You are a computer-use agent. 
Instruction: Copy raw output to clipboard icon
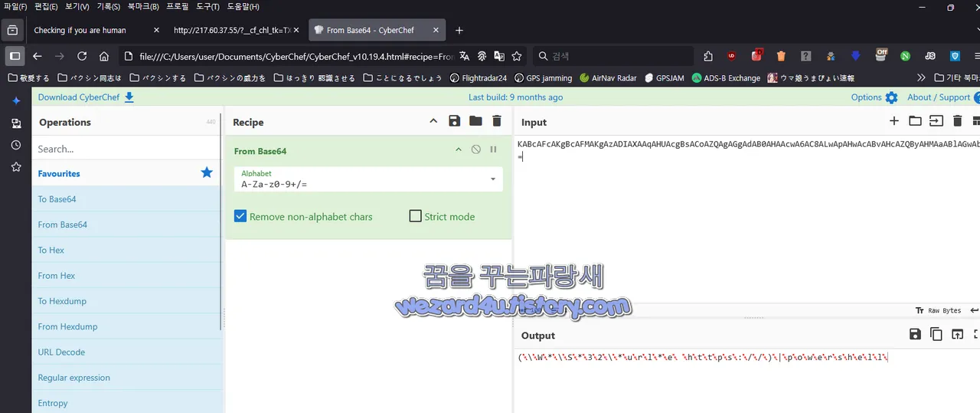[936, 334]
